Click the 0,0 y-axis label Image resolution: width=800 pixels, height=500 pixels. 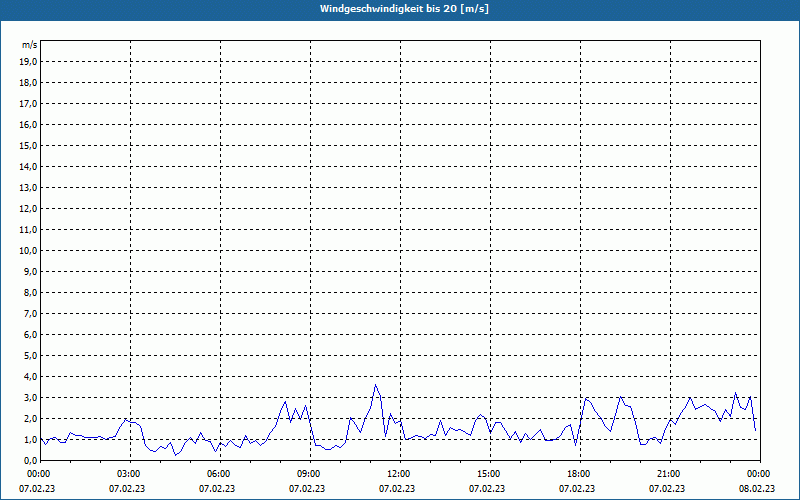(x=31, y=460)
